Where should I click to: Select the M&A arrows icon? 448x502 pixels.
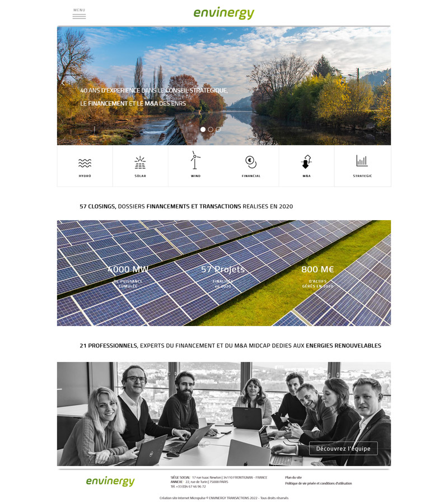click(x=306, y=162)
